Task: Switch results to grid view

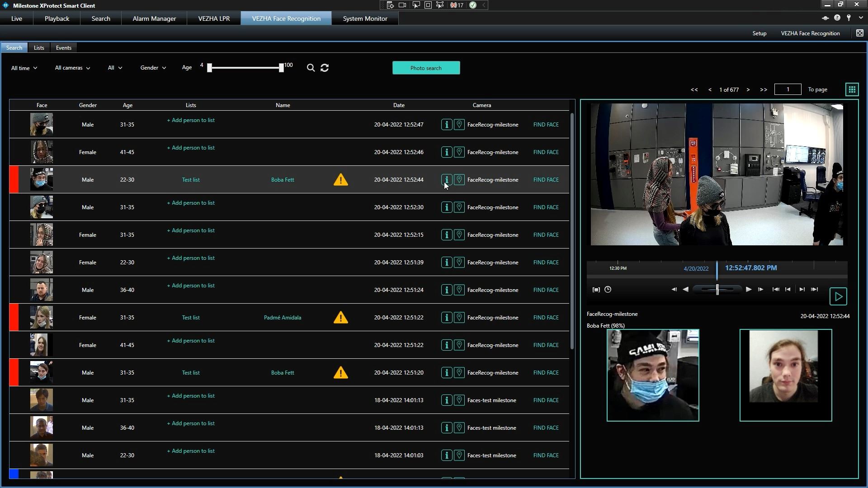Action: [x=852, y=89]
